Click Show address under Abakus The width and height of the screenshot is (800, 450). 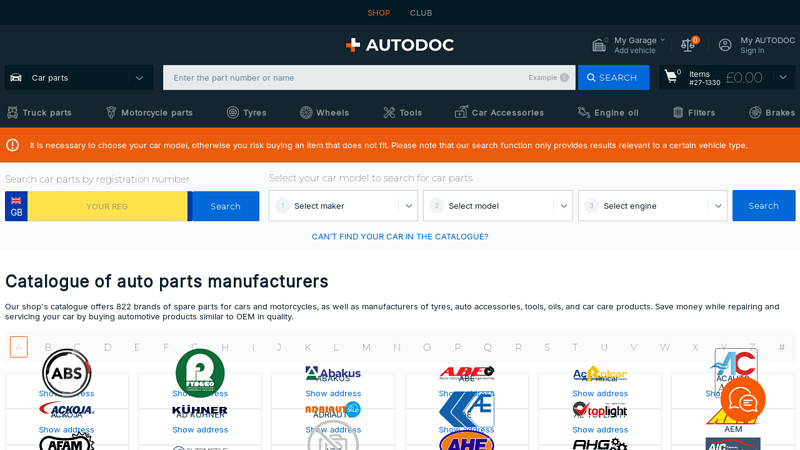click(x=333, y=393)
